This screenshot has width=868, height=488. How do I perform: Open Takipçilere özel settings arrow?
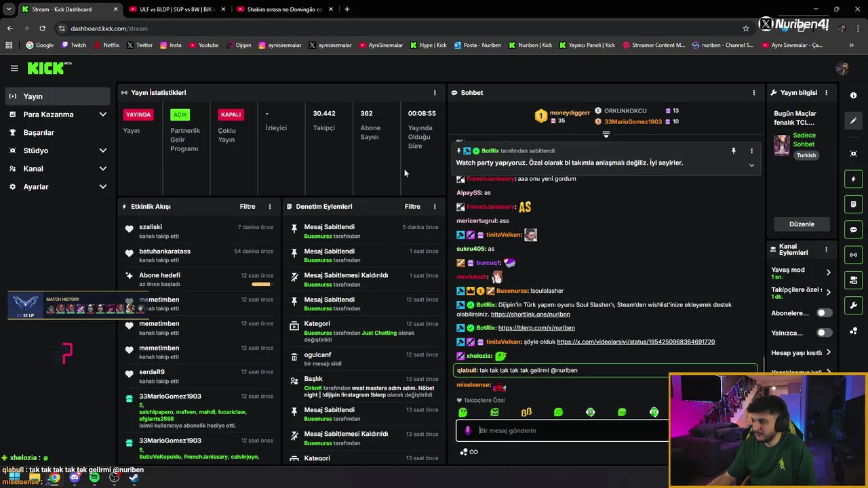point(828,292)
